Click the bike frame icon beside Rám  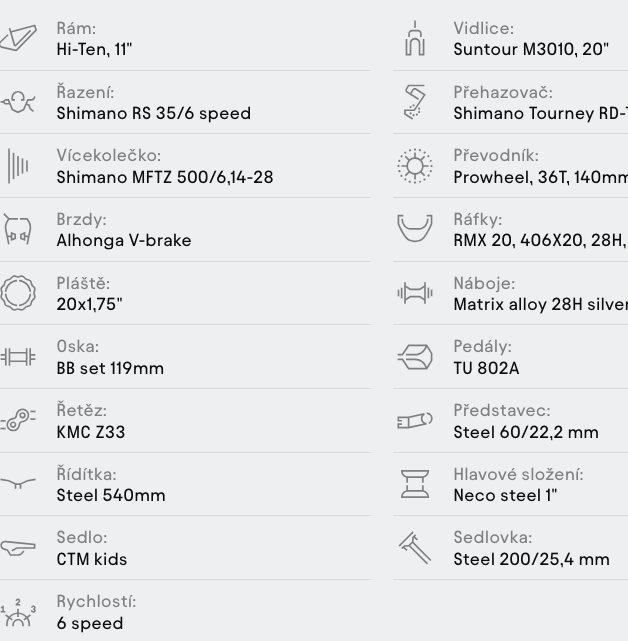[x=18, y=38]
